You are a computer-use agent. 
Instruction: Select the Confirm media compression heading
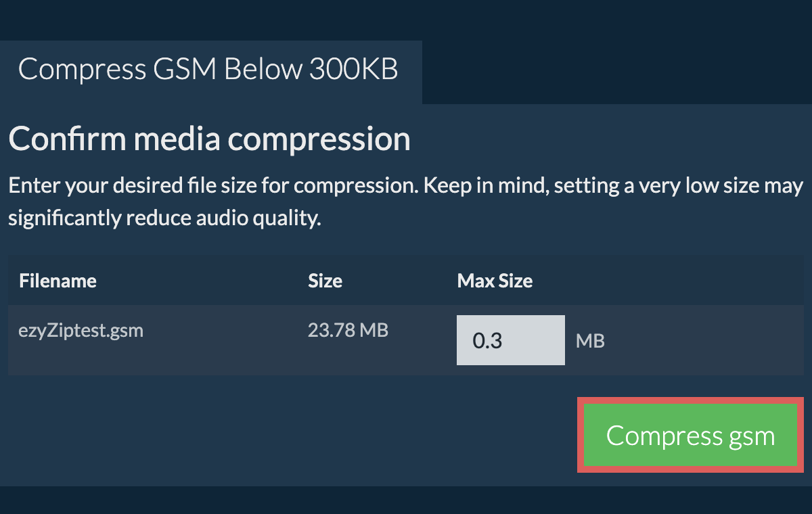[210, 139]
